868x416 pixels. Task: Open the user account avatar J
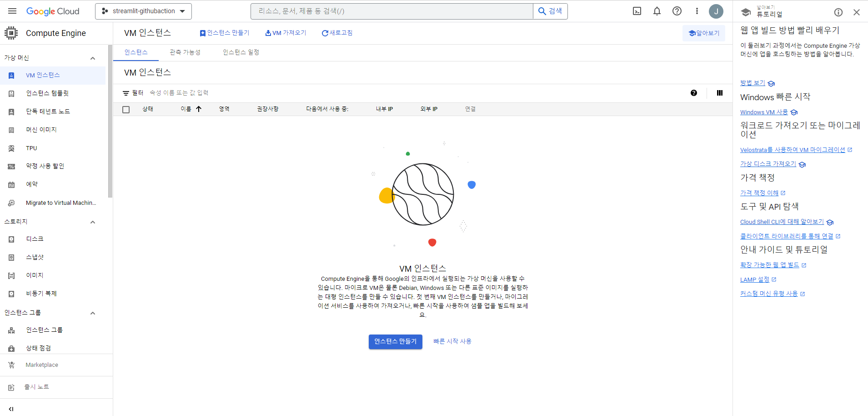pos(716,11)
